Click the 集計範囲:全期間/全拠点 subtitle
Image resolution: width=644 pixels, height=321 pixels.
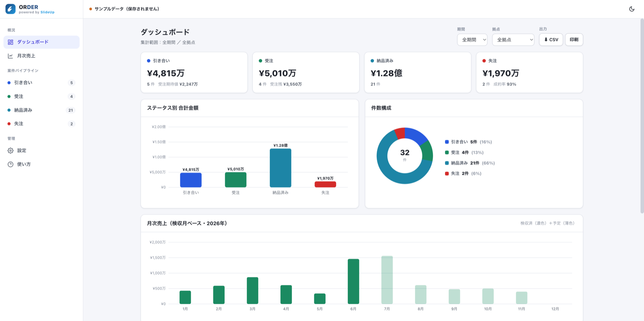click(x=168, y=42)
